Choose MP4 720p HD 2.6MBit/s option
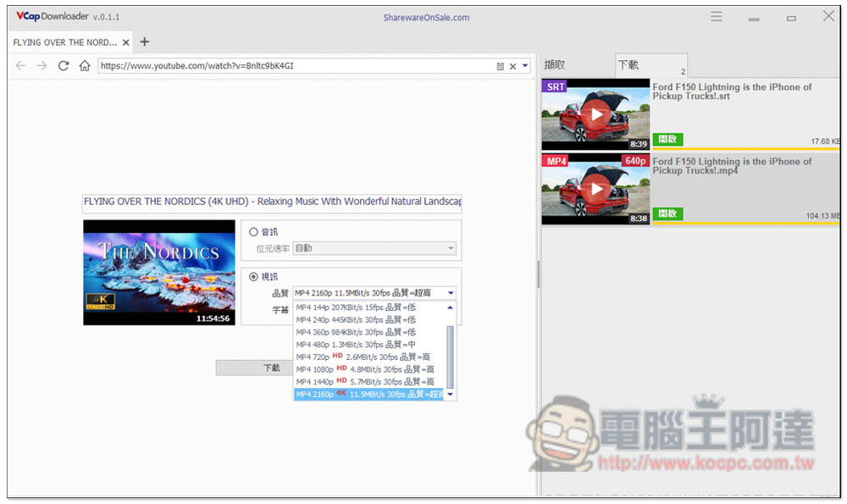The image size is (847, 504). [x=370, y=357]
